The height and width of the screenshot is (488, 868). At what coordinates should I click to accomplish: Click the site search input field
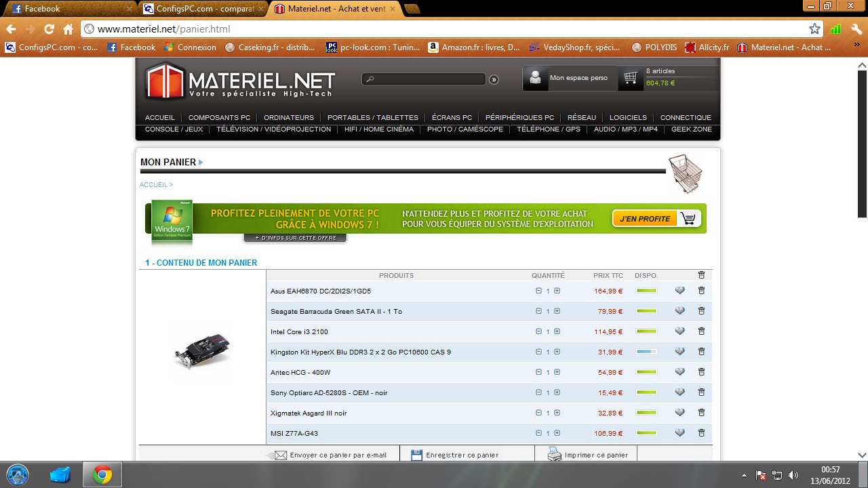point(424,79)
